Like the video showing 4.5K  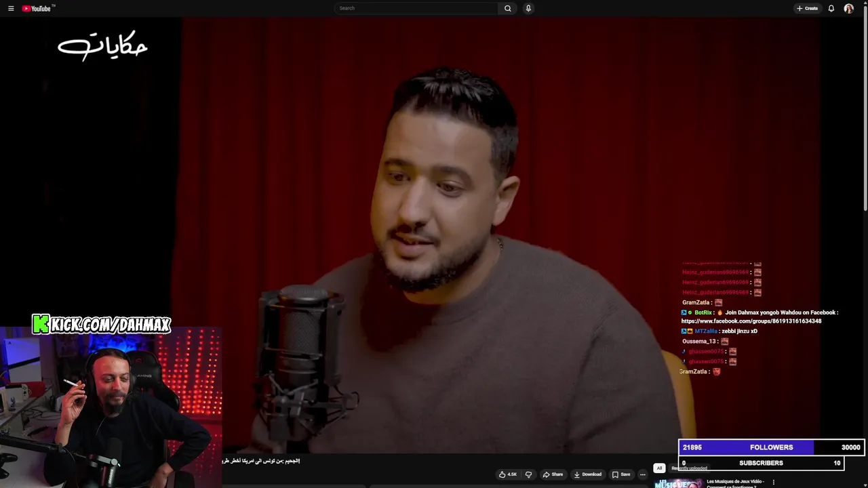tap(507, 474)
